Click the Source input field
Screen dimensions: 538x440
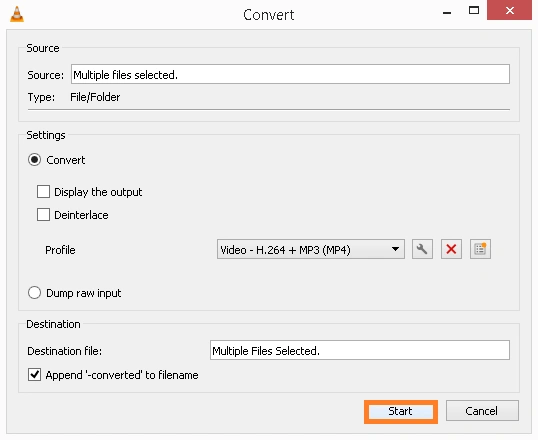(290, 74)
